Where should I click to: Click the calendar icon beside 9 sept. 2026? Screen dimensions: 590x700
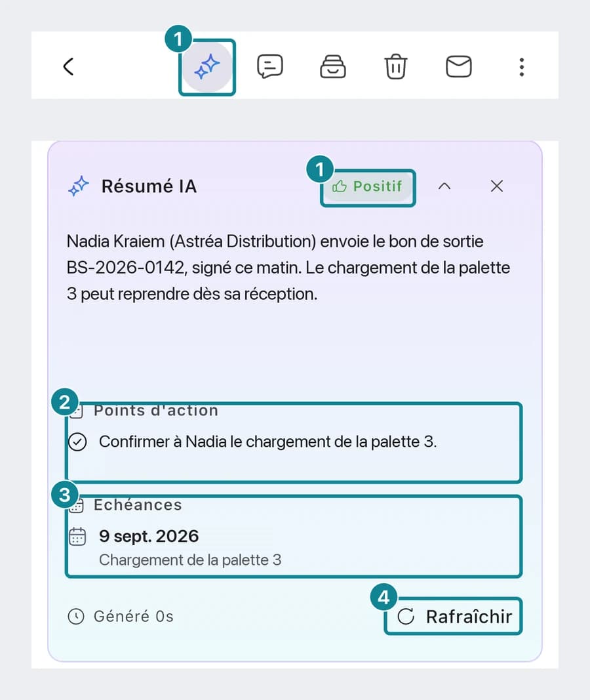pos(77,536)
